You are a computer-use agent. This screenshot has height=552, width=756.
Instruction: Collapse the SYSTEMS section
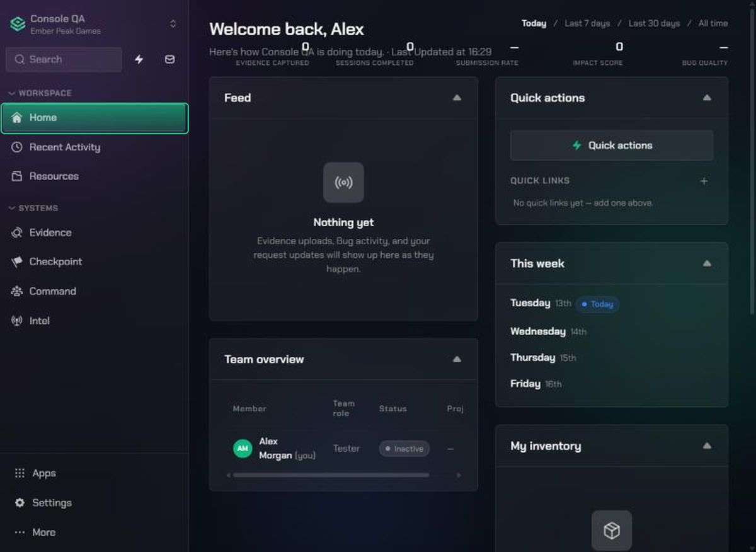33,208
